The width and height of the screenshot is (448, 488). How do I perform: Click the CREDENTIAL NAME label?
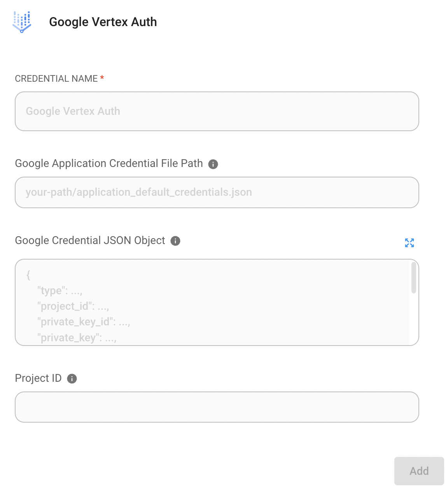pos(56,79)
